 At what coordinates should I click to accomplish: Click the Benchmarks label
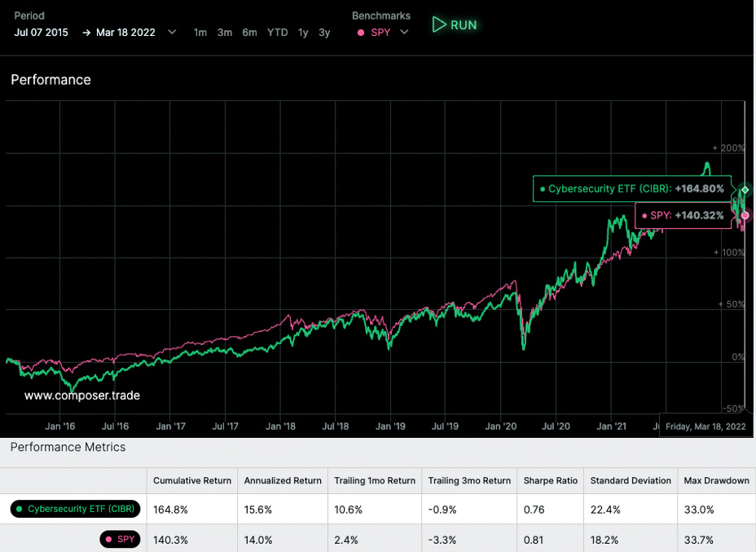point(381,15)
